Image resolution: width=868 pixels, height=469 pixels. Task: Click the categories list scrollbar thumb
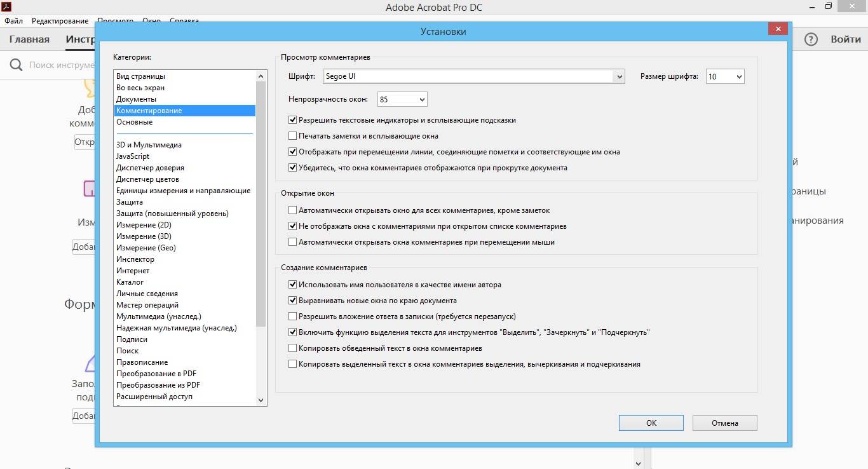(x=261, y=203)
